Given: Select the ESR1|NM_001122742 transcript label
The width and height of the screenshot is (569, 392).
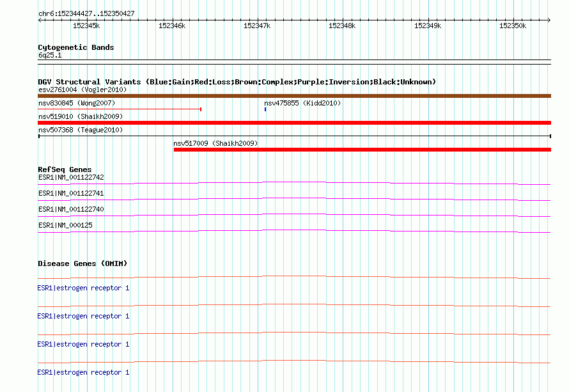Looking at the screenshot, I should (71, 177).
